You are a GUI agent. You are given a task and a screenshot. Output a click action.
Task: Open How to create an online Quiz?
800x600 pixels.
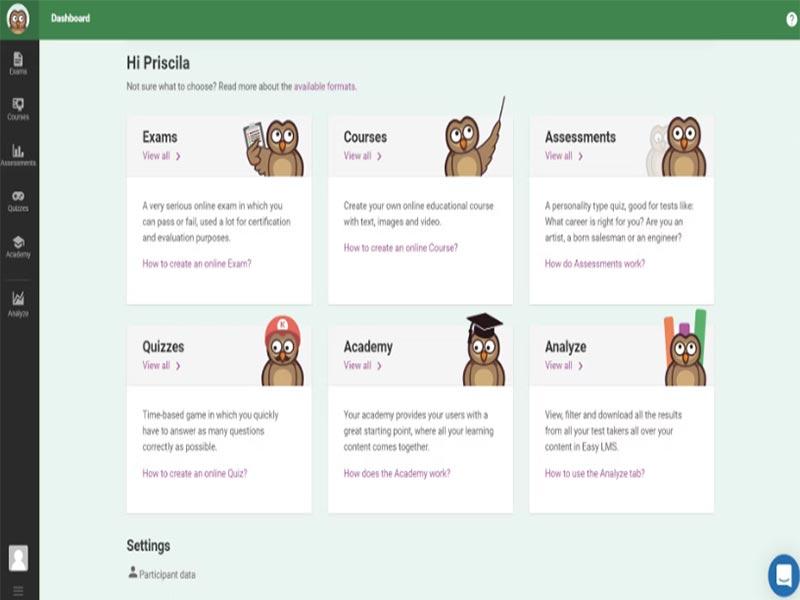point(195,473)
